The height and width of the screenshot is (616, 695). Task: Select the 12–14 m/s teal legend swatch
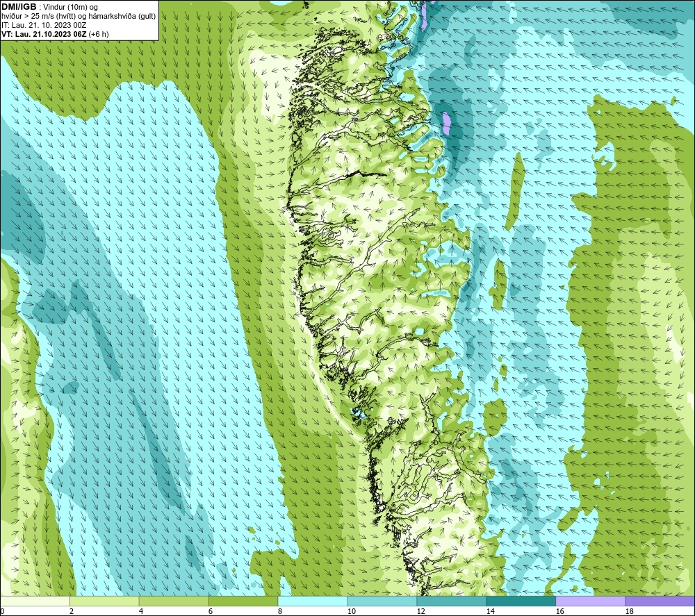(x=452, y=601)
